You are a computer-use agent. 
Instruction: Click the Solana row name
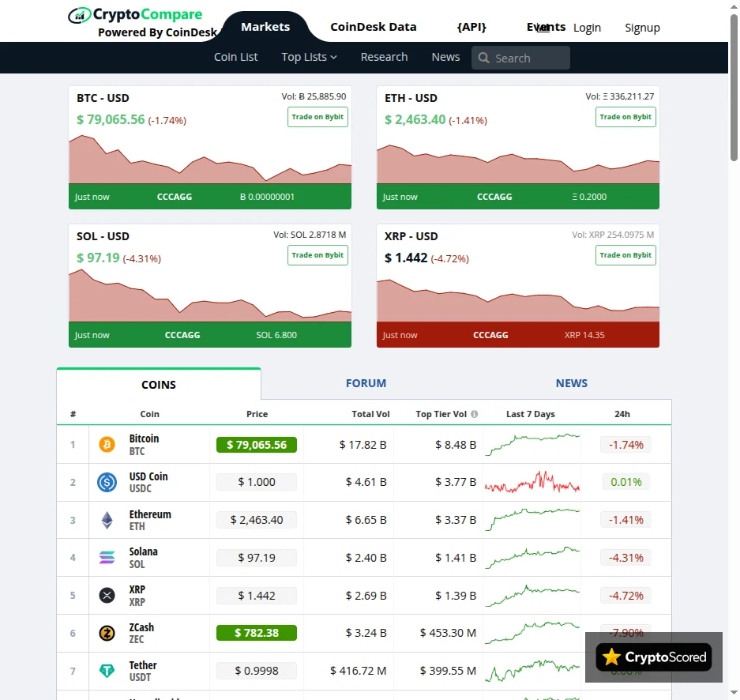point(144,551)
